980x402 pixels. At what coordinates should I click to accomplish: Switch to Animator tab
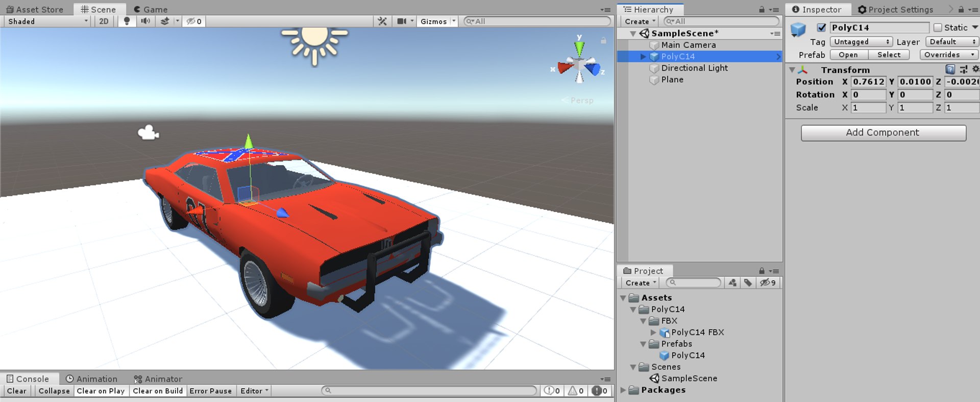click(158, 379)
